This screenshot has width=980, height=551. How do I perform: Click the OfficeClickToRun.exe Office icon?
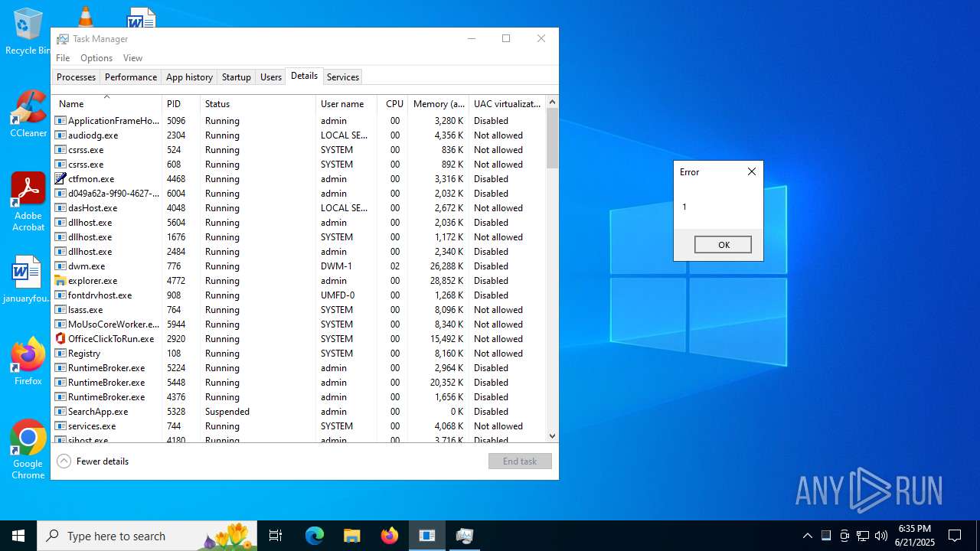(x=60, y=339)
